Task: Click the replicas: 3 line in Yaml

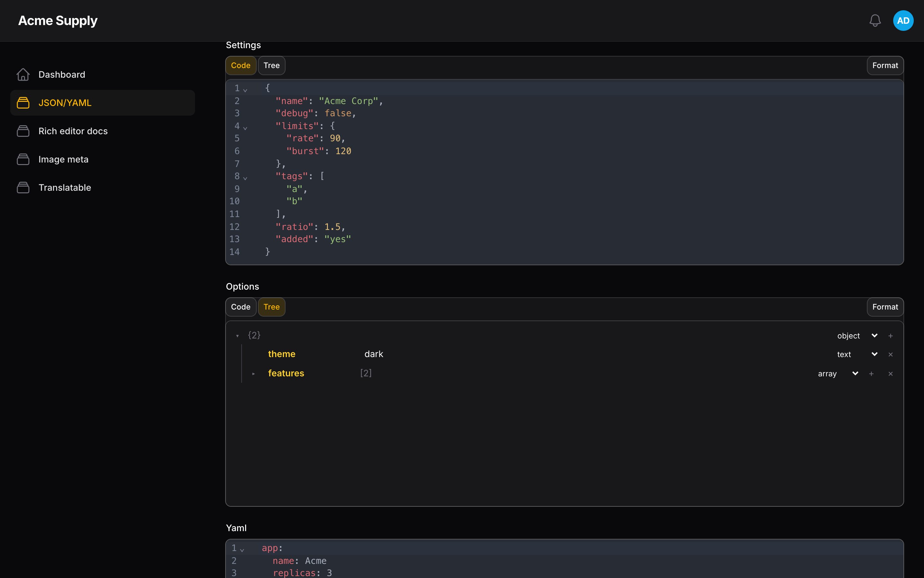Action: [x=302, y=573]
